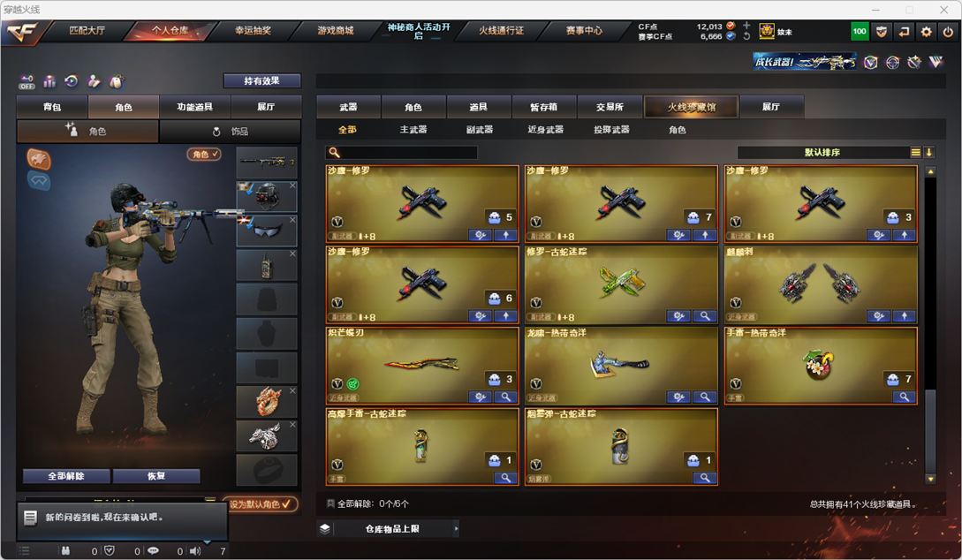Screen dimensions: 962x560
Task: Open the 默认排序 sort dropdown
Action: (x=822, y=152)
